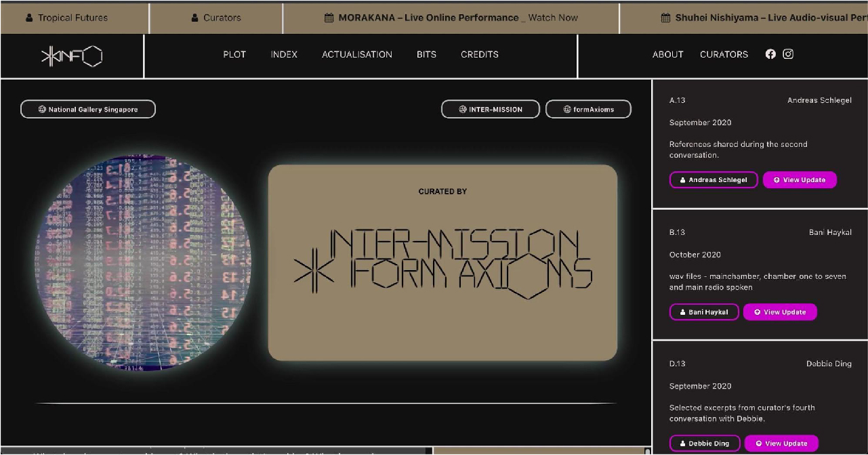Click the 'wav files - mainchamber' description
Image resolution: width=868 pixels, height=455 pixels.
pyautogui.click(x=758, y=282)
